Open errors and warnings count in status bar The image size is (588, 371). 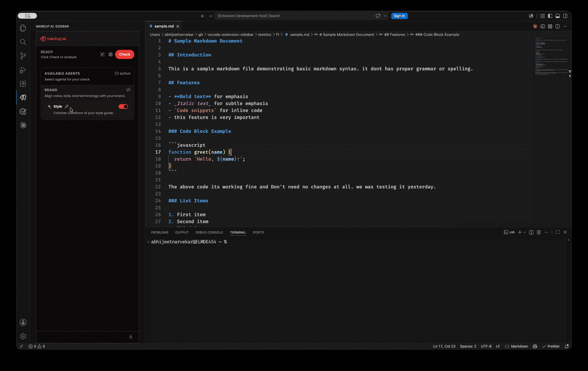pyautogui.click(x=36, y=346)
